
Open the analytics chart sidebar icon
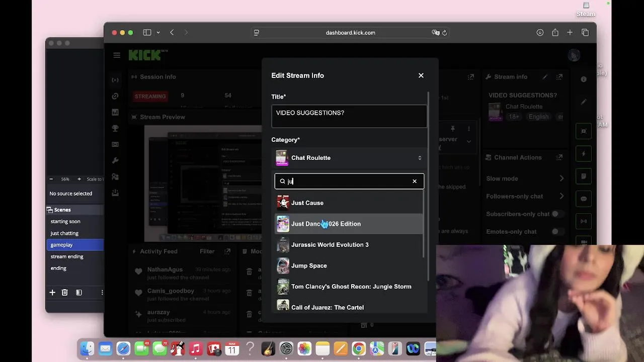pyautogui.click(x=115, y=112)
